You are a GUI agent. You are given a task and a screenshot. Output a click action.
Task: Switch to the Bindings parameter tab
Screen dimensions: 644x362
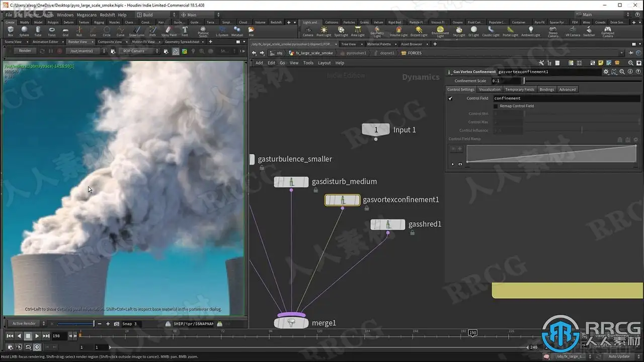pyautogui.click(x=546, y=89)
